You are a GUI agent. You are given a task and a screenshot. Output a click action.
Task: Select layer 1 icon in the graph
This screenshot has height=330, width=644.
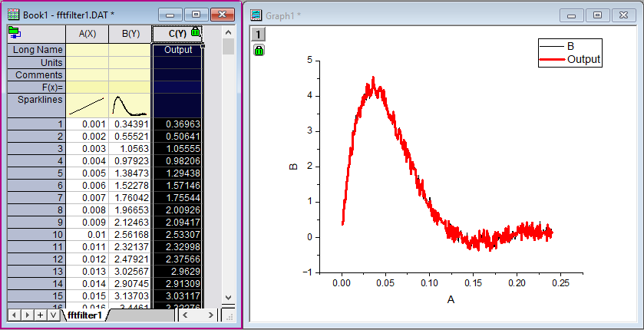[259, 34]
